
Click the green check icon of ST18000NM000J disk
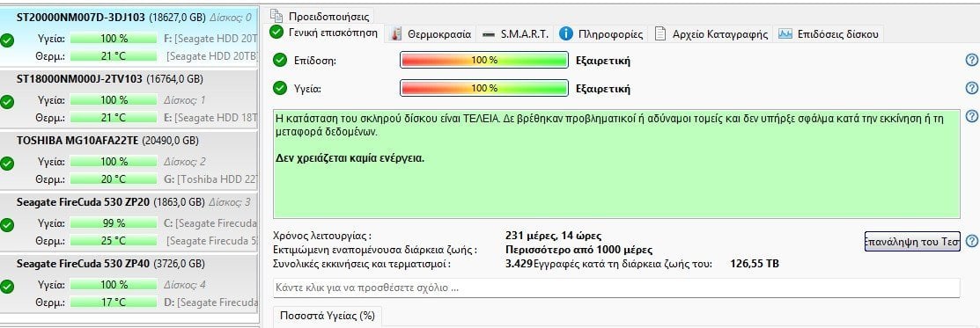click(x=8, y=102)
